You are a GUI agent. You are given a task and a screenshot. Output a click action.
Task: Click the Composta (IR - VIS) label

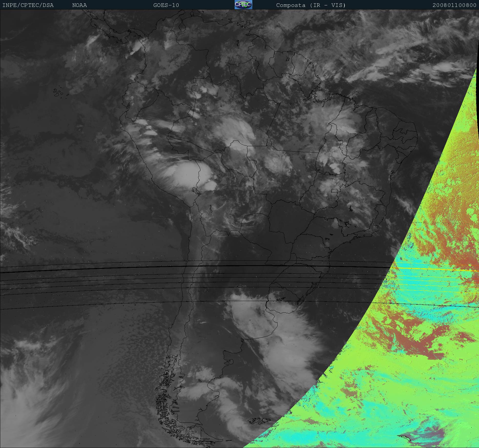click(x=311, y=5)
